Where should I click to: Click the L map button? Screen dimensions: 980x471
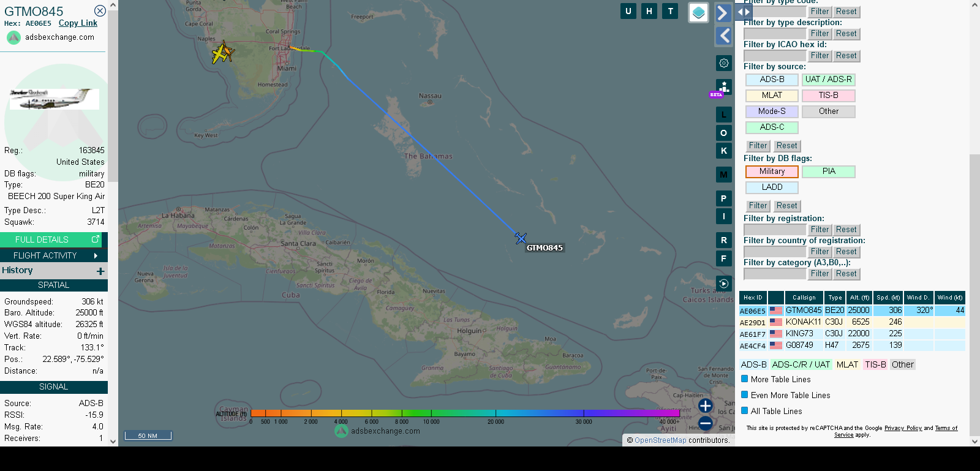pyautogui.click(x=724, y=115)
